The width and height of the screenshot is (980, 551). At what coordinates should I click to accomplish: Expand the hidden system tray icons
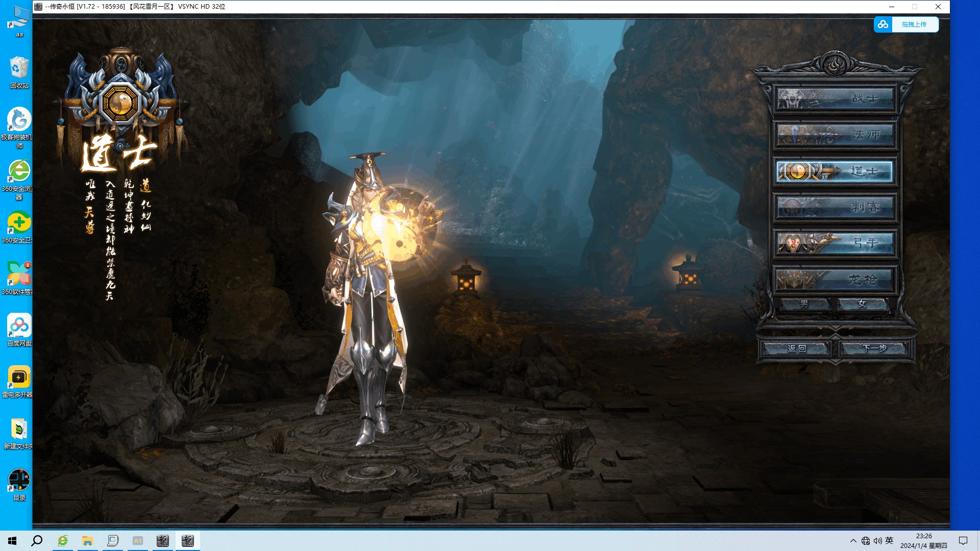click(x=853, y=541)
